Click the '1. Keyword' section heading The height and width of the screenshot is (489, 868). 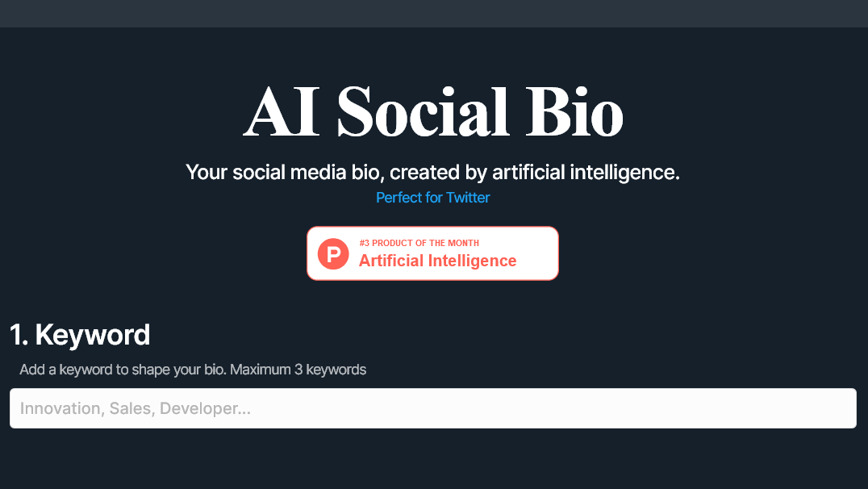click(x=80, y=334)
